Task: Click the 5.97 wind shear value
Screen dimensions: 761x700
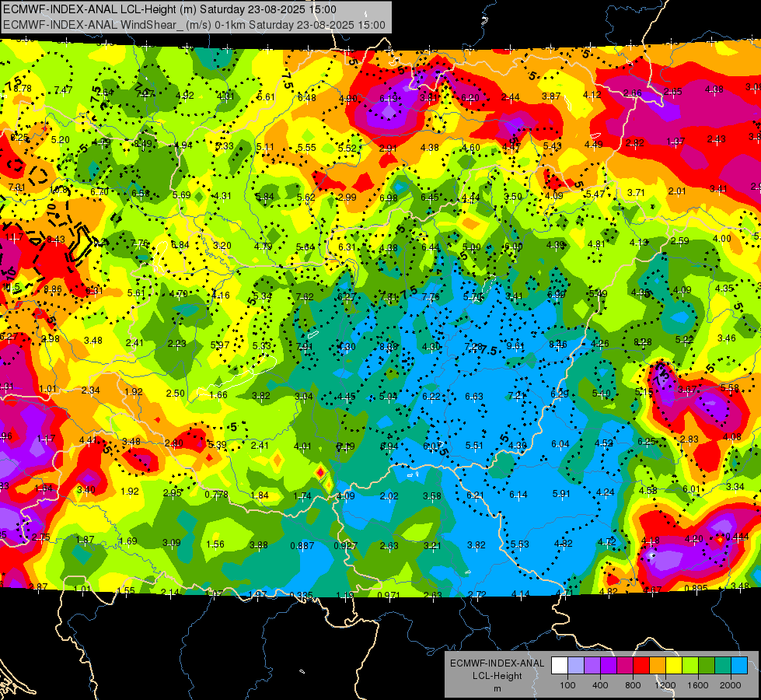Action: tap(220, 345)
